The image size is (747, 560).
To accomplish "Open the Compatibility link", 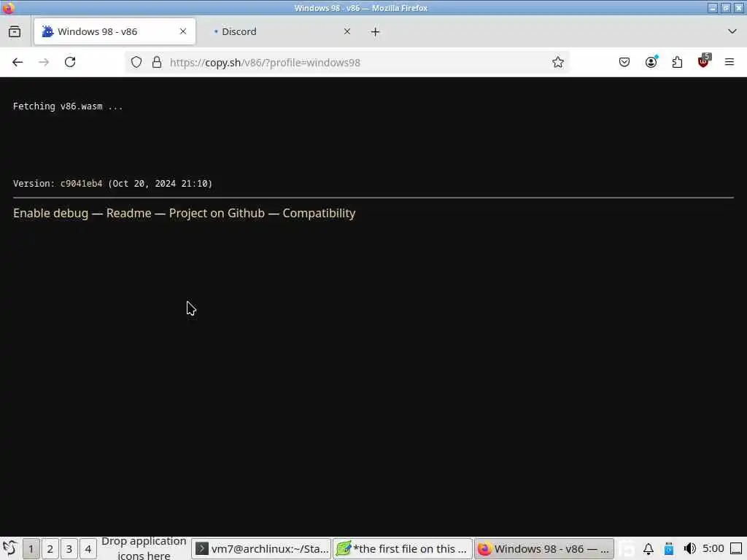I will click(320, 214).
